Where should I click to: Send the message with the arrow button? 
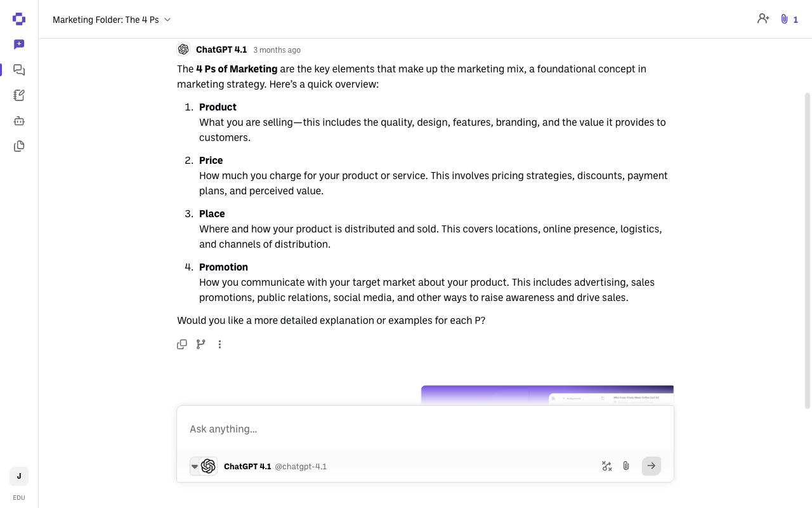click(652, 466)
